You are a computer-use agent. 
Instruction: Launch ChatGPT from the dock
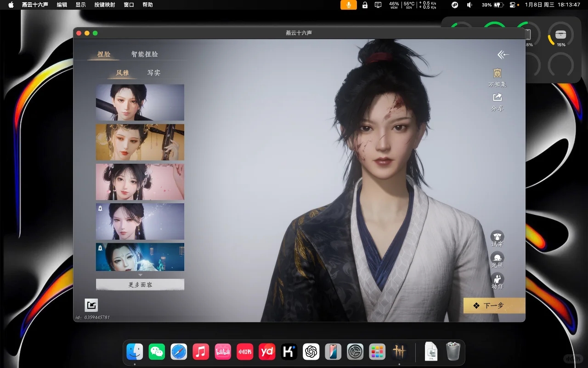coord(311,352)
